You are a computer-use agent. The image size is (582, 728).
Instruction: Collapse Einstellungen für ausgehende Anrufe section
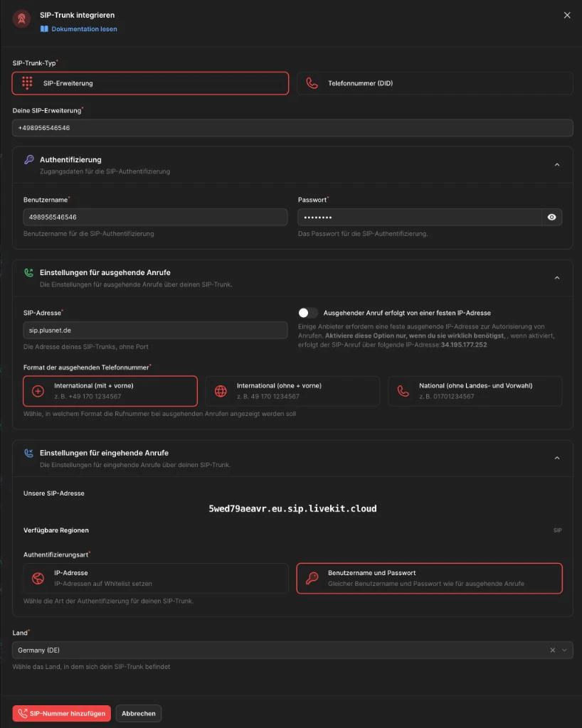pos(557,278)
